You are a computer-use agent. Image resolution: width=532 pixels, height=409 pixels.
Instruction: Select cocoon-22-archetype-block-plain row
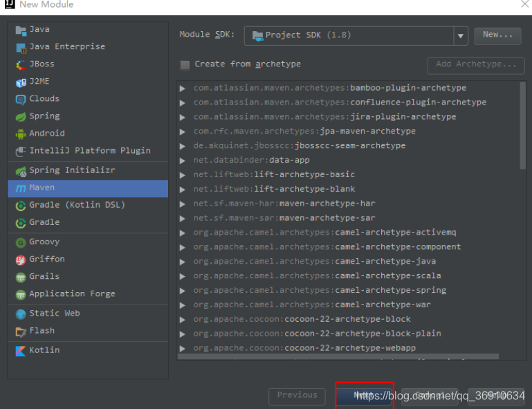click(x=317, y=334)
